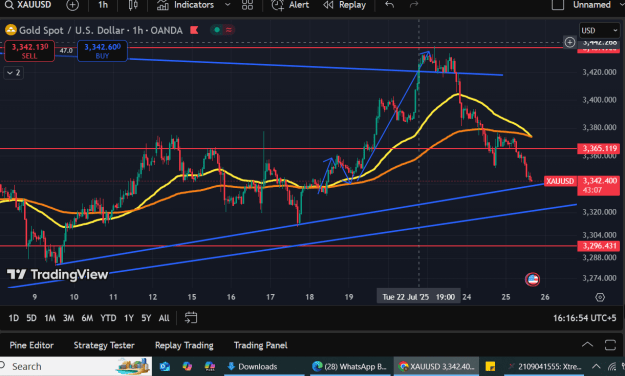Set range to 3M

click(x=69, y=318)
